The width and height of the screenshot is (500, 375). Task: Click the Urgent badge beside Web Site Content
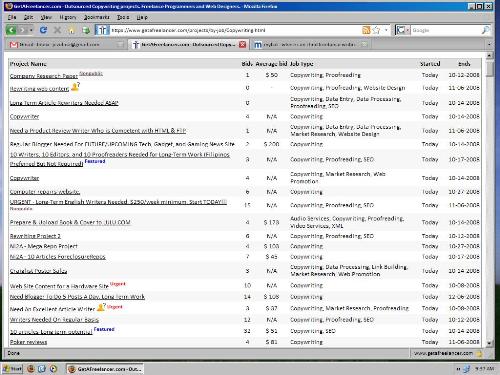(118, 284)
